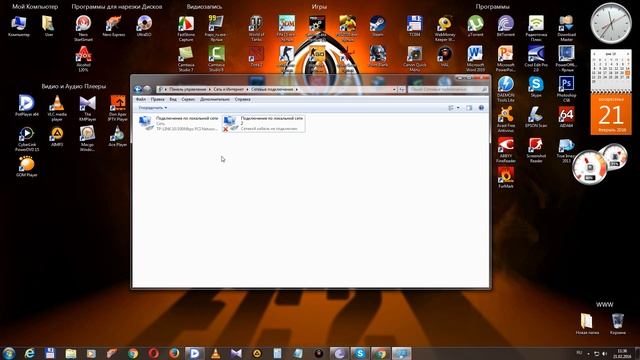Screen dimensions: 640x360
Task: Launch UltraISO desktop shortcut
Action: (144, 27)
